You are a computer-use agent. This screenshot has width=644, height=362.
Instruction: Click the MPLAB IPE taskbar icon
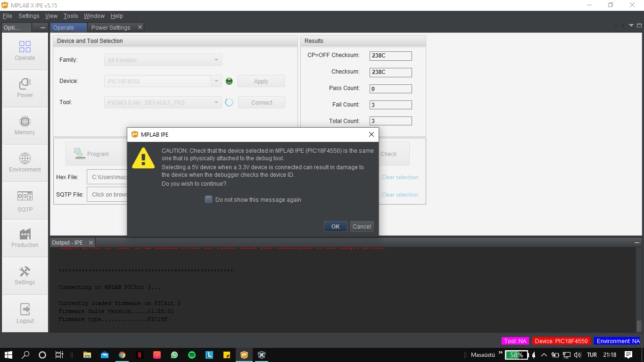pyautogui.click(x=244, y=355)
